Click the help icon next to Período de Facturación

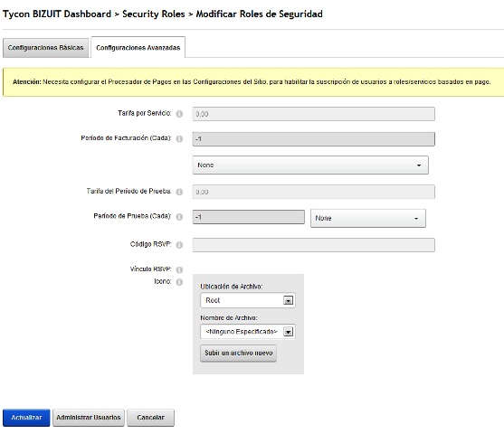tap(179, 138)
